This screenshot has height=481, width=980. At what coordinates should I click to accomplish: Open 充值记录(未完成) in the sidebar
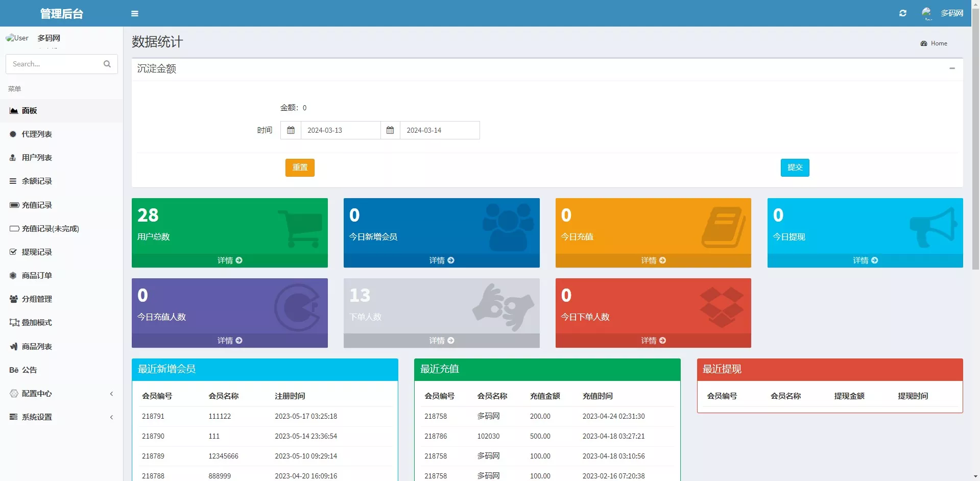(x=50, y=229)
